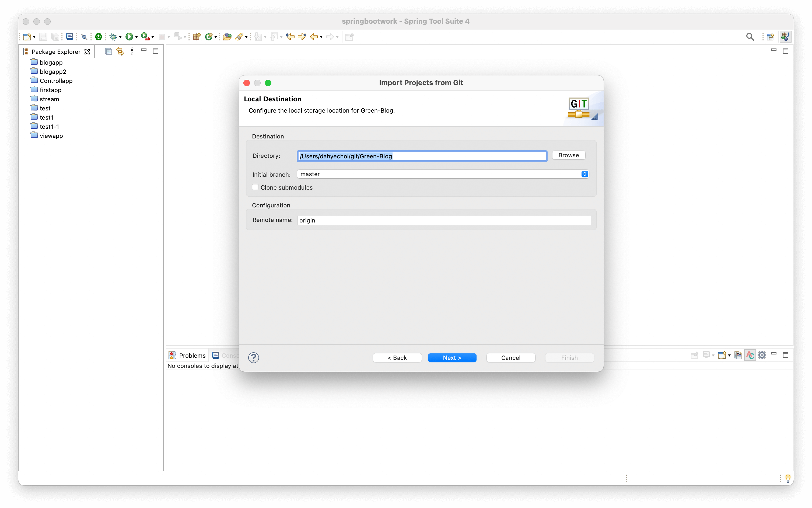Minimize the editor area
This screenshot has height=508, width=812.
[774, 50]
